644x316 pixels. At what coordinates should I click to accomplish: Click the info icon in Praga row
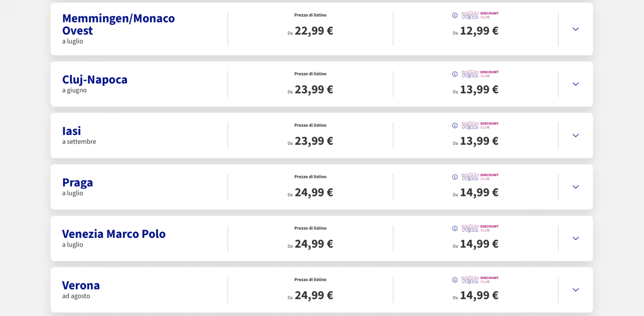point(455,177)
